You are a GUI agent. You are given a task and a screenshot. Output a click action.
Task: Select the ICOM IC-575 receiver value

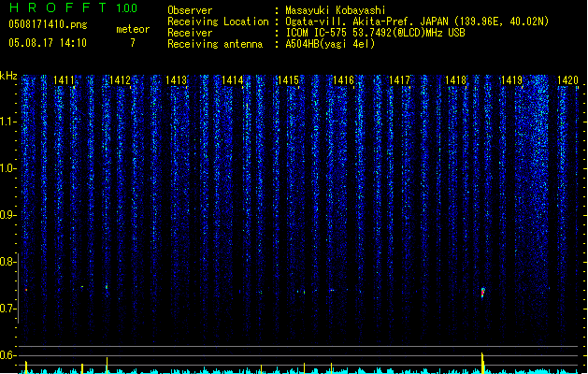pyautogui.click(x=375, y=33)
